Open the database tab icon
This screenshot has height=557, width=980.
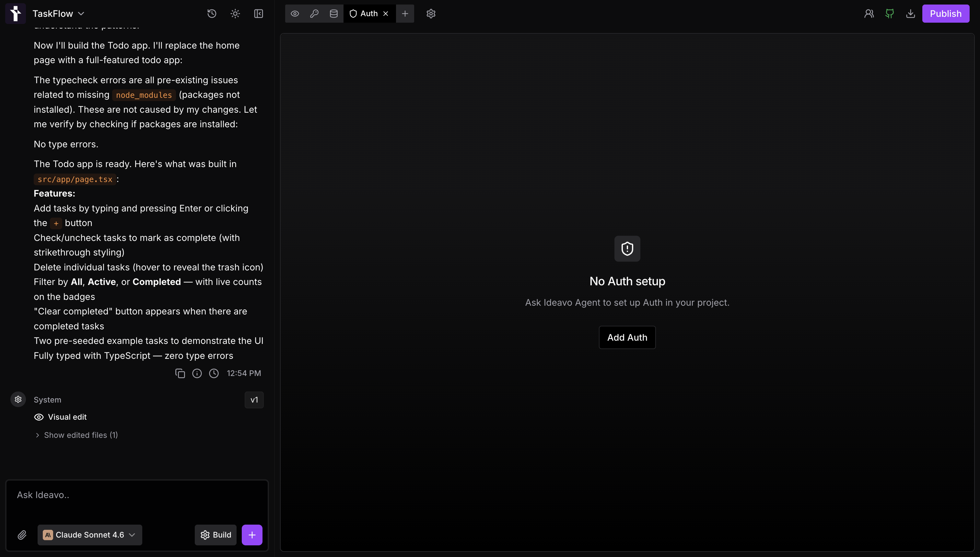pos(334,14)
